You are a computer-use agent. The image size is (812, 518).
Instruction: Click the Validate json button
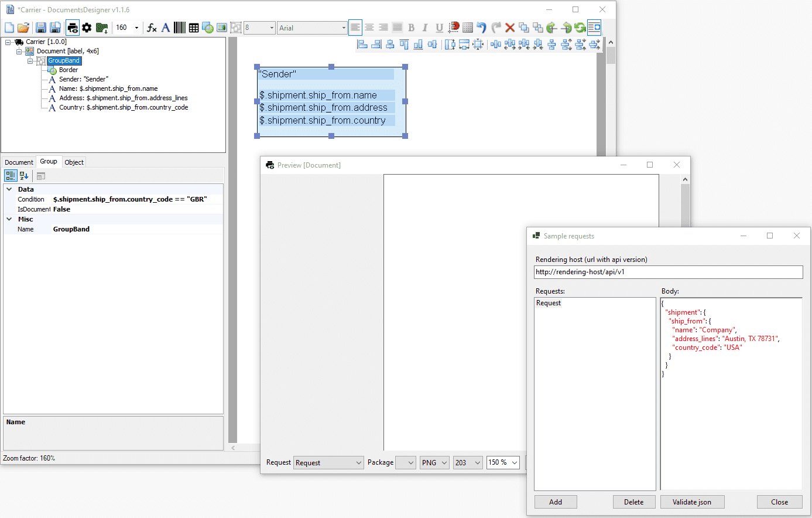coord(692,502)
